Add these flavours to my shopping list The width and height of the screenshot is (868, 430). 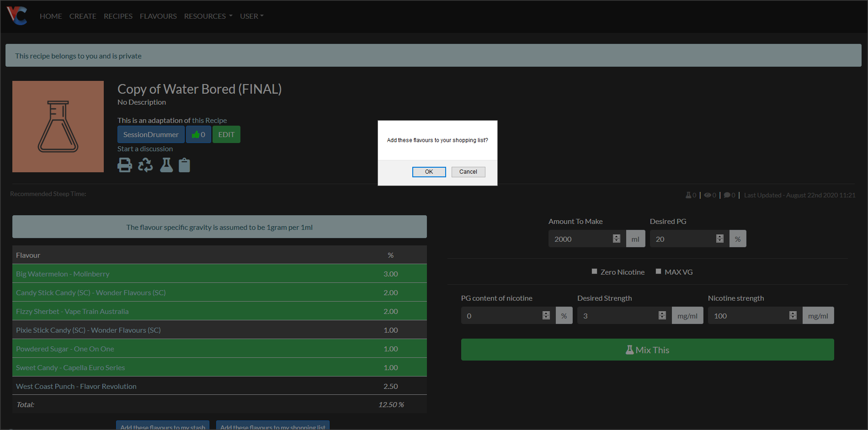[x=273, y=425]
